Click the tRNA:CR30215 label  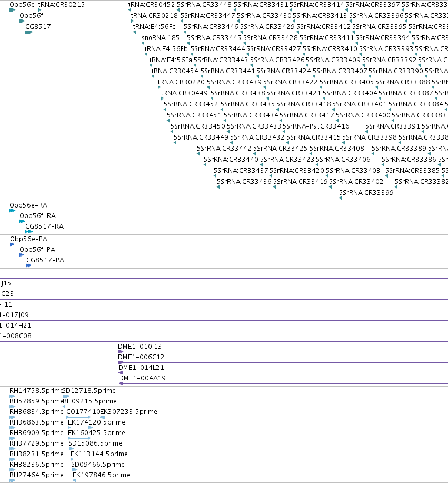[61, 5]
